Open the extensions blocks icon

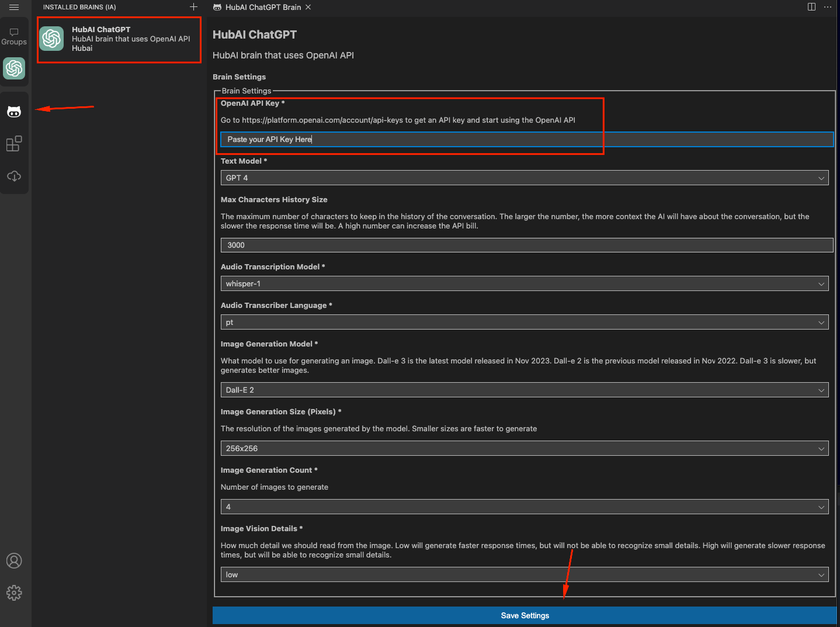click(14, 143)
